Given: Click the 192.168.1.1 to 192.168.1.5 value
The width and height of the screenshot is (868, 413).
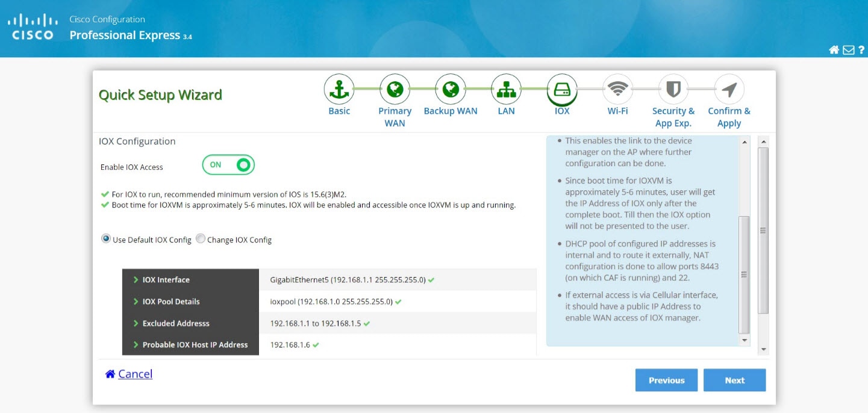Looking at the screenshot, I should click(316, 323).
